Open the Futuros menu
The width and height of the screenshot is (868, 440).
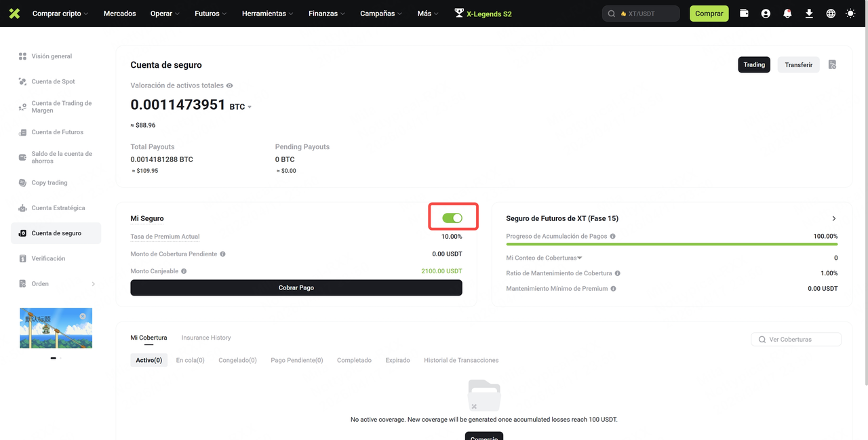click(x=210, y=14)
